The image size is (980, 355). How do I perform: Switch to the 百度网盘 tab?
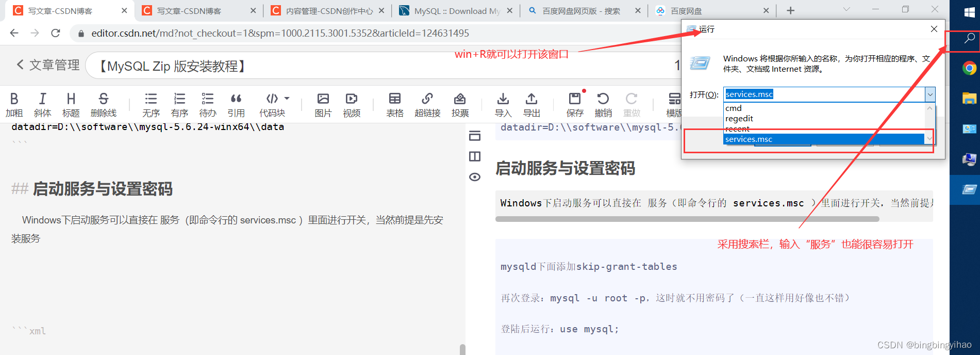click(x=713, y=11)
